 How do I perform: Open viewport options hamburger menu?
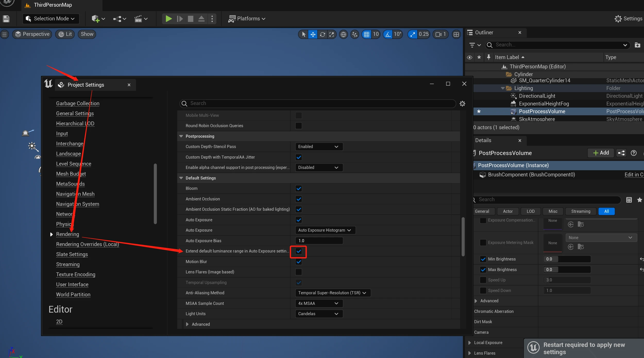tap(4, 34)
